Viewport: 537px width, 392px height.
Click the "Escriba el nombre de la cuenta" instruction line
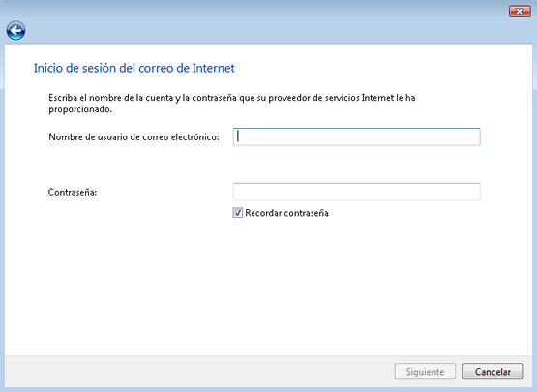click(x=232, y=98)
